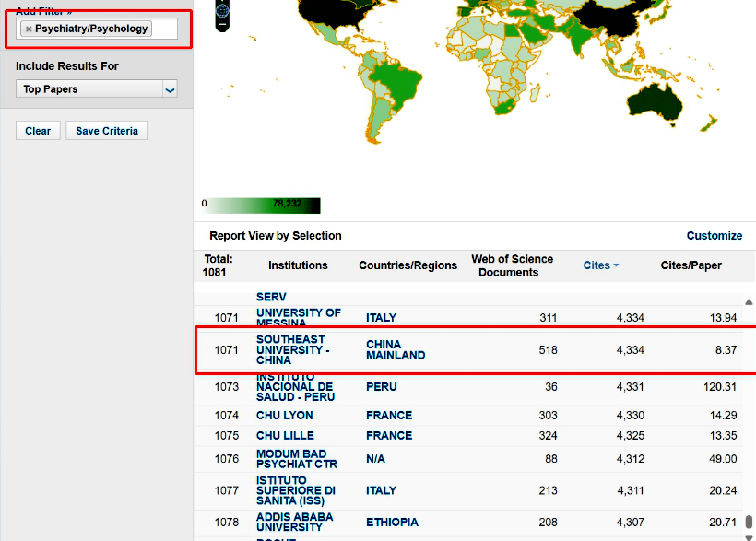Image resolution: width=756 pixels, height=541 pixels.
Task: Grab the table's vertical scrollbar thumb
Action: [x=749, y=523]
